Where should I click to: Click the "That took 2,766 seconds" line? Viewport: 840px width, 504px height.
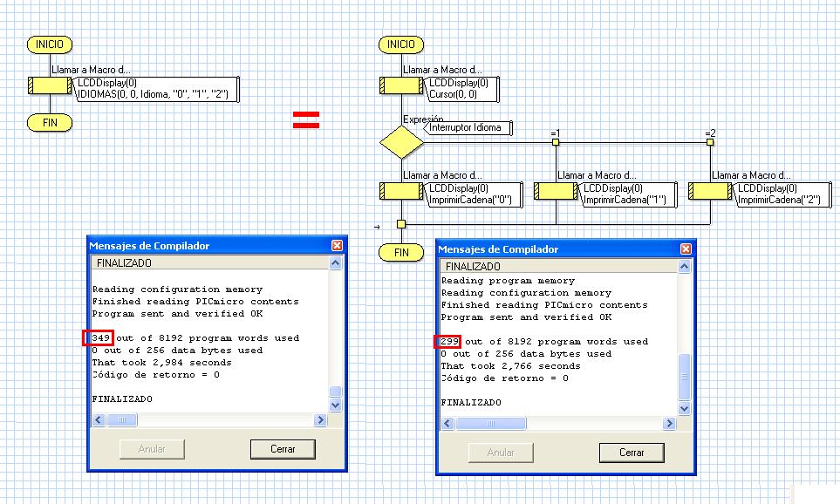(x=510, y=366)
